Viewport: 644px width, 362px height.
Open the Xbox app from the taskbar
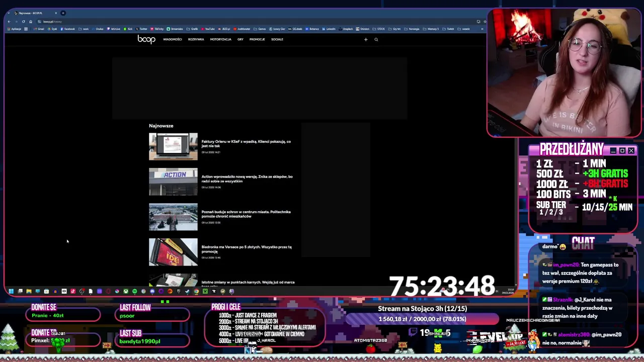(x=126, y=291)
